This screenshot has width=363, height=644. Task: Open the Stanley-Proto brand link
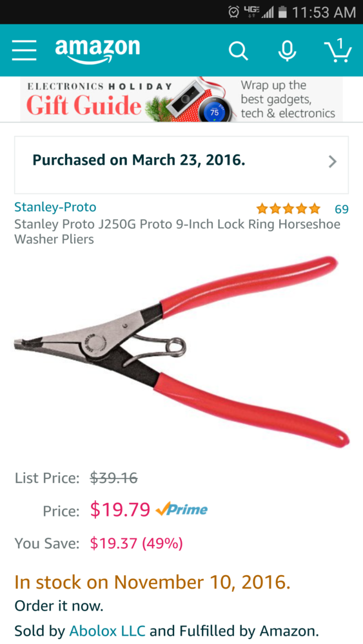(x=55, y=207)
